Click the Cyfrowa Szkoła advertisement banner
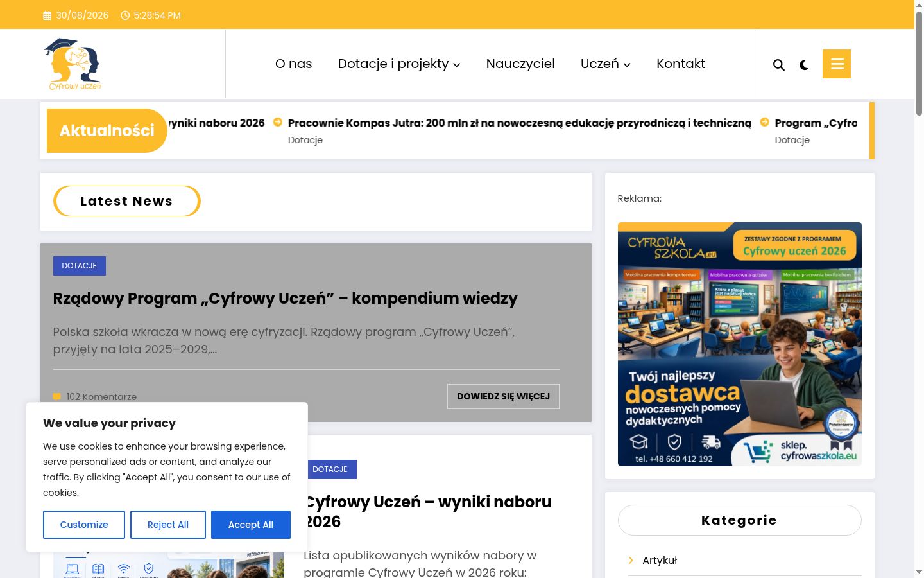924x578 pixels. 740,344
